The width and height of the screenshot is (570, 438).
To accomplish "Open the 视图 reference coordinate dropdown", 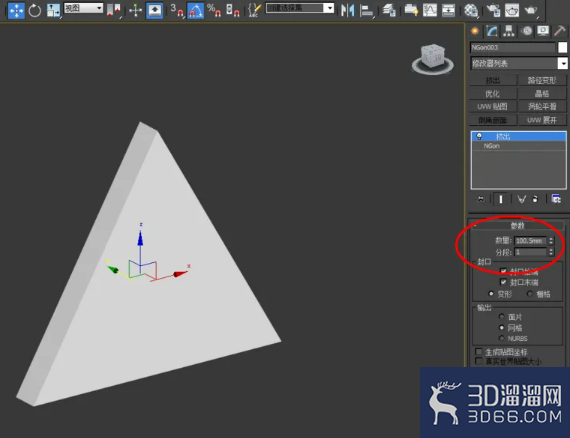I will point(83,8).
